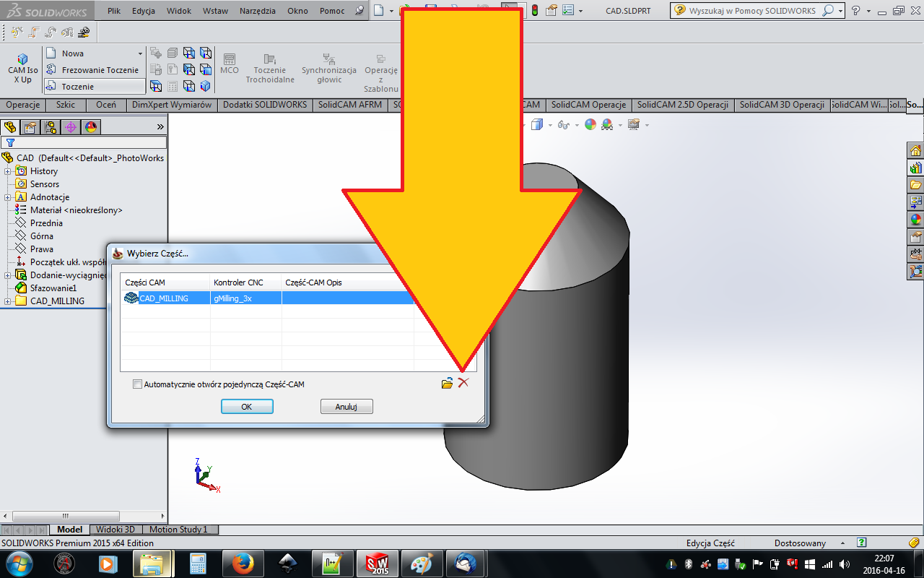
Task: Click Części CAM column header
Action: coord(165,282)
